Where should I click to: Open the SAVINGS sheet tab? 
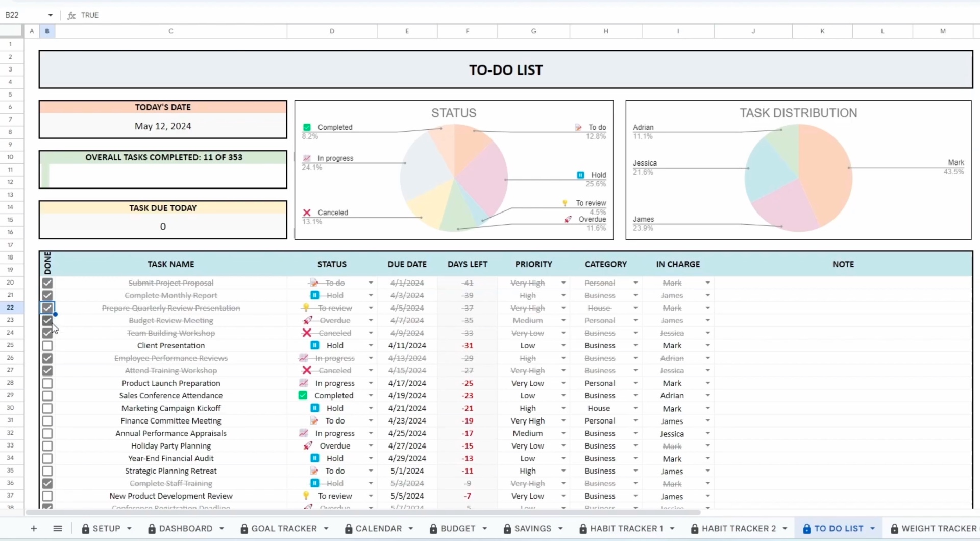pyautogui.click(x=533, y=529)
